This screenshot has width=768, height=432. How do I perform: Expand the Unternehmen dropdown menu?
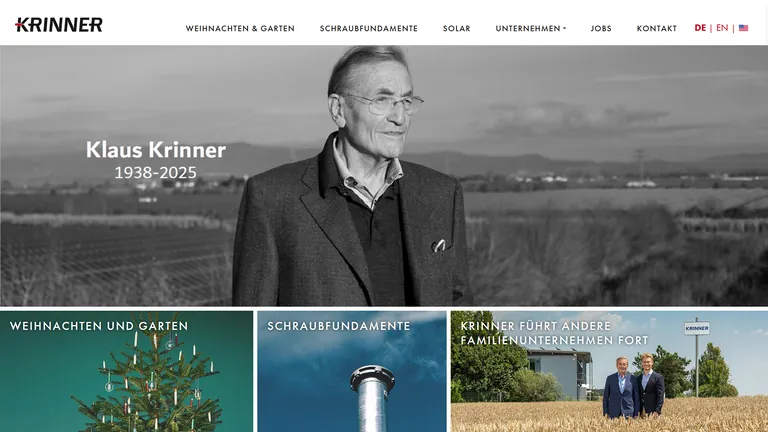pyautogui.click(x=530, y=28)
